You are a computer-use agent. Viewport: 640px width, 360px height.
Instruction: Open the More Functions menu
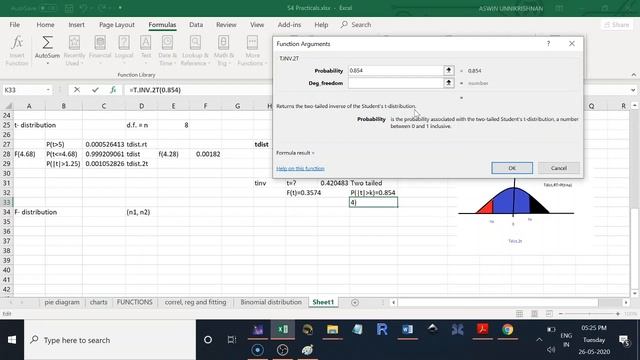point(252,51)
